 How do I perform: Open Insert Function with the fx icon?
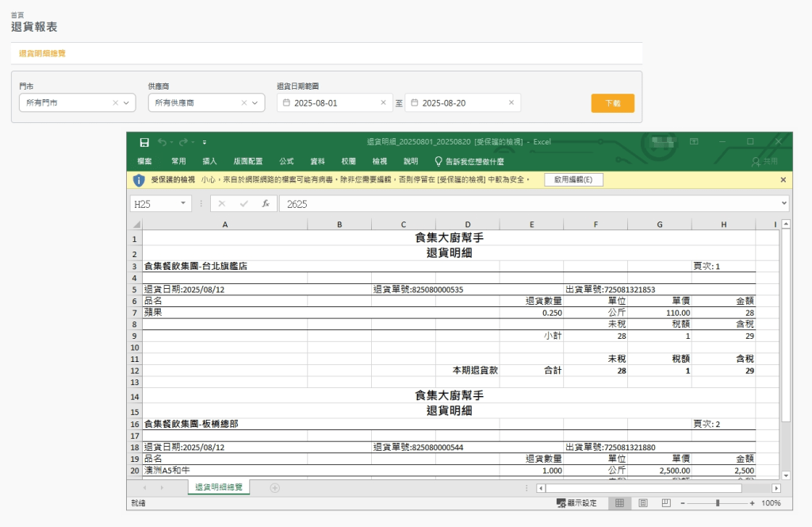[265, 203]
